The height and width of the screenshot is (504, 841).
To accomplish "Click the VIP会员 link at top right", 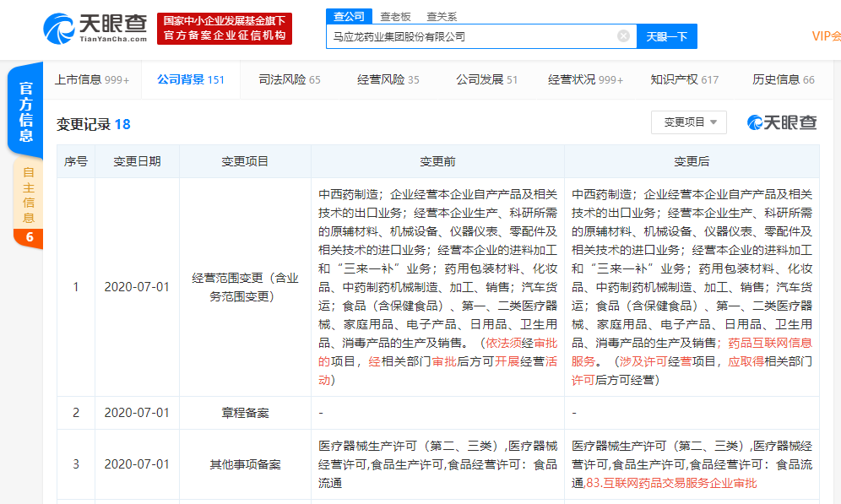I will click(x=826, y=36).
